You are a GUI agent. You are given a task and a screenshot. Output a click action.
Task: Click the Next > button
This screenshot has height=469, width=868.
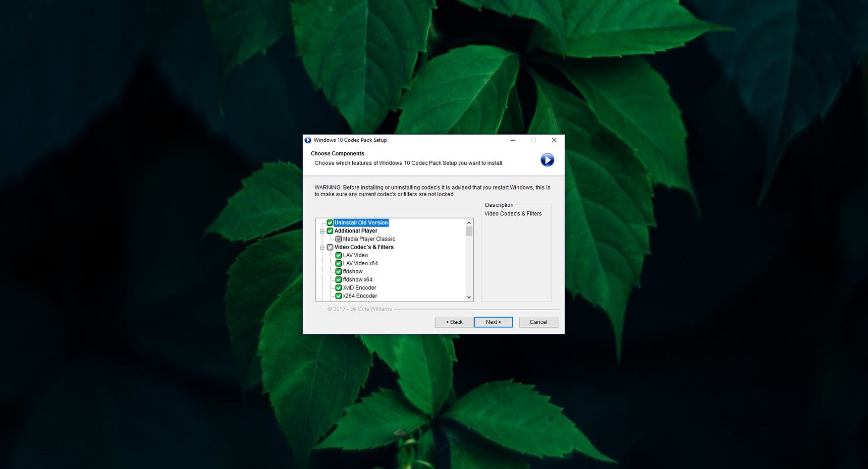tap(494, 322)
